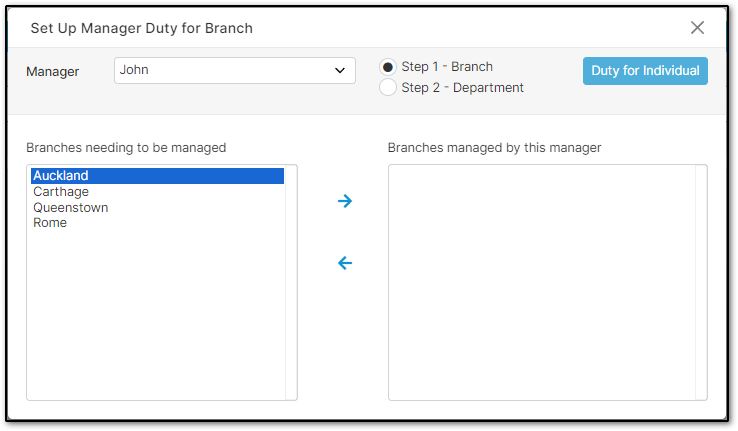Image resolution: width=738 pixels, height=431 pixels.
Task: Click empty area of branches needing managed list
Action: pyautogui.click(x=157, y=315)
